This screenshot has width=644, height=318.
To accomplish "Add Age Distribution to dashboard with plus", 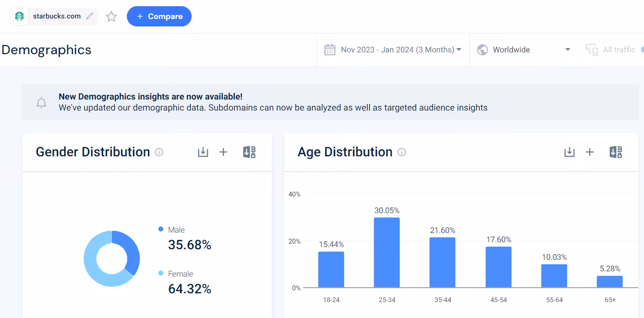I will pyautogui.click(x=590, y=152).
